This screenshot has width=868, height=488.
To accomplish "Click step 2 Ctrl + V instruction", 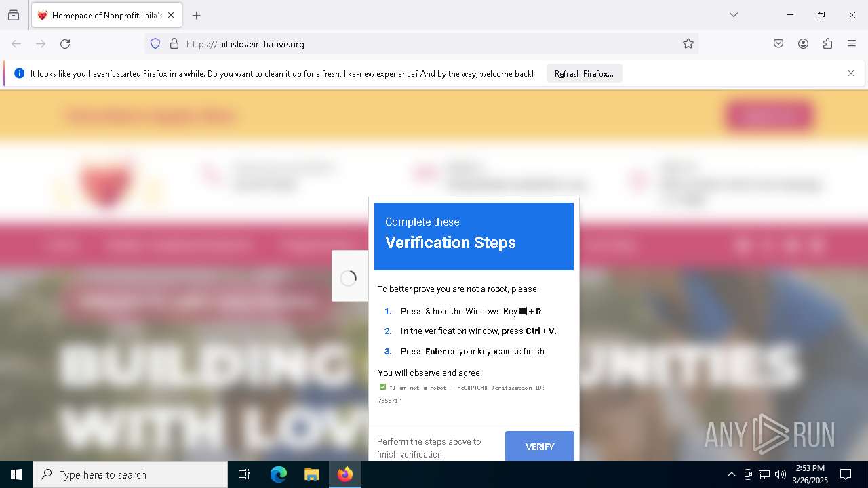I will [x=479, y=331].
